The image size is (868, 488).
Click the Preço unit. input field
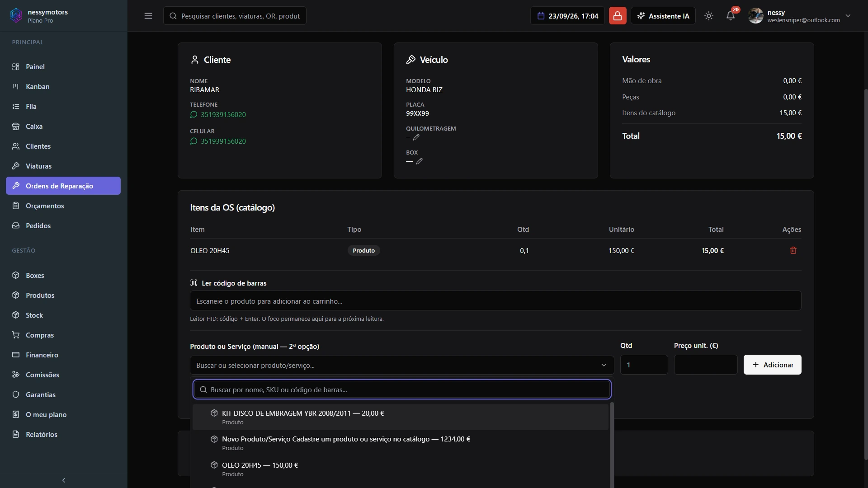705,365
